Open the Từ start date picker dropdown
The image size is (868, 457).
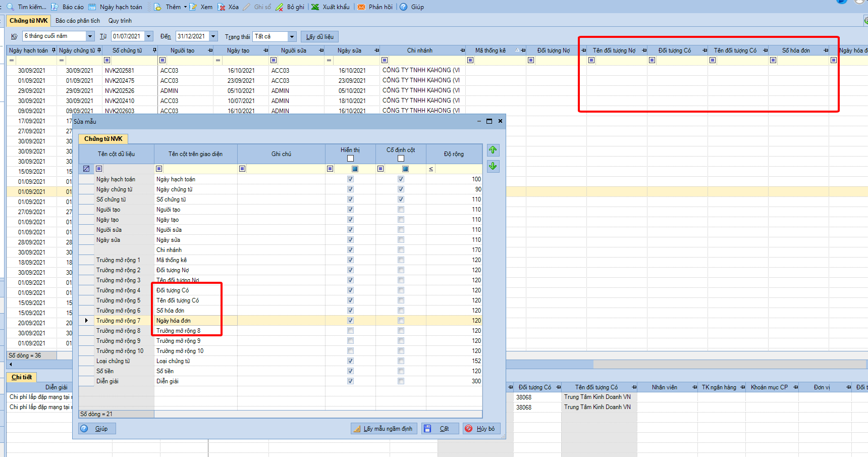[148, 36]
